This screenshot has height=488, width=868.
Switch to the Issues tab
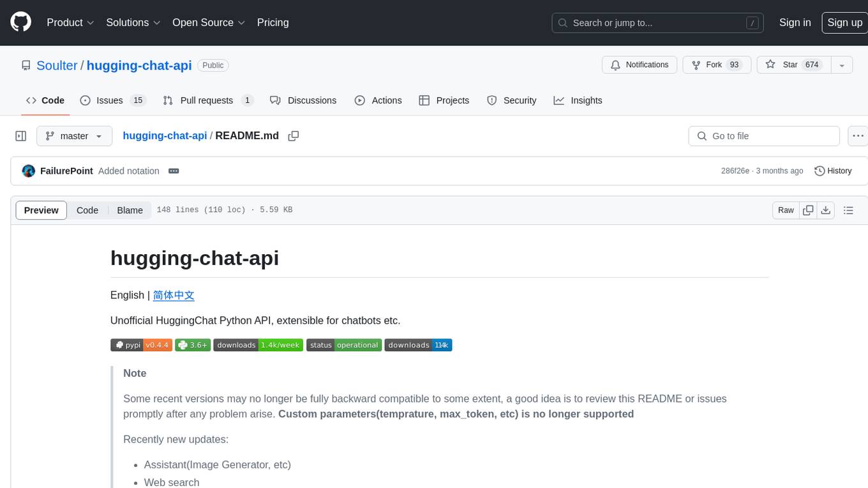[x=113, y=100]
